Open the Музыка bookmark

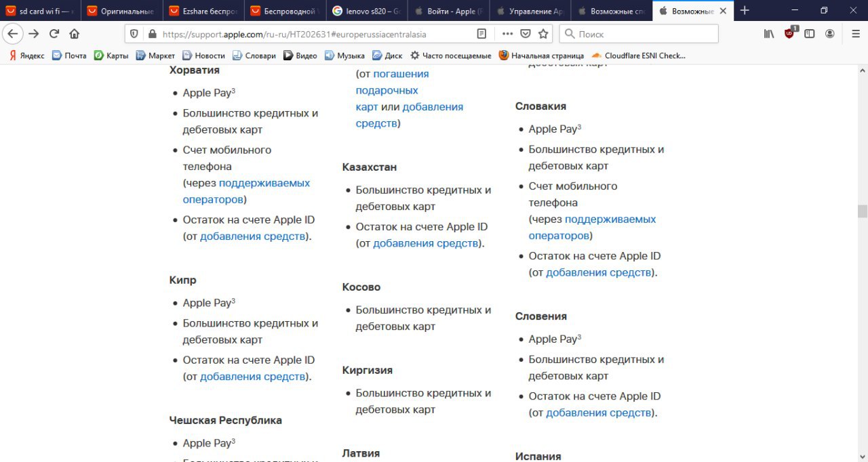pyautogui.click(x=344, y=56)
